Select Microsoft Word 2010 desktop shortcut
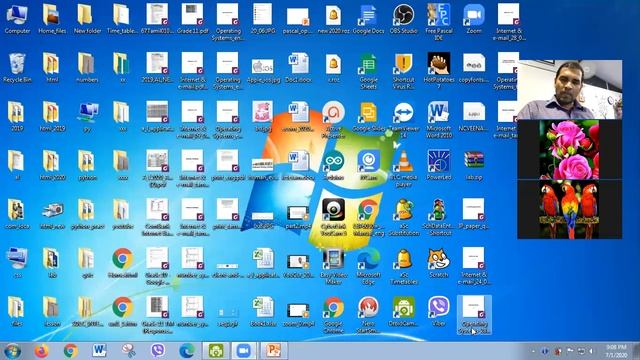This screenshot has height=360, width=640. click(439, 119)
